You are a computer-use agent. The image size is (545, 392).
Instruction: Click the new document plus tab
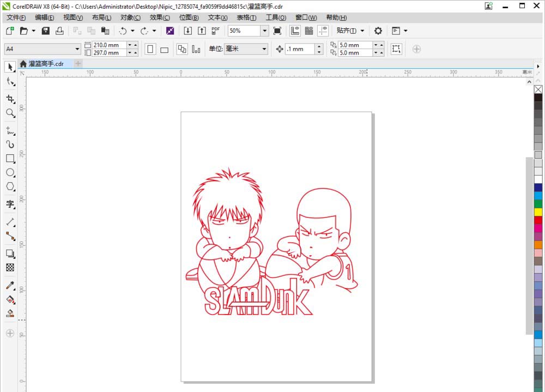click(x=78, y=64)
